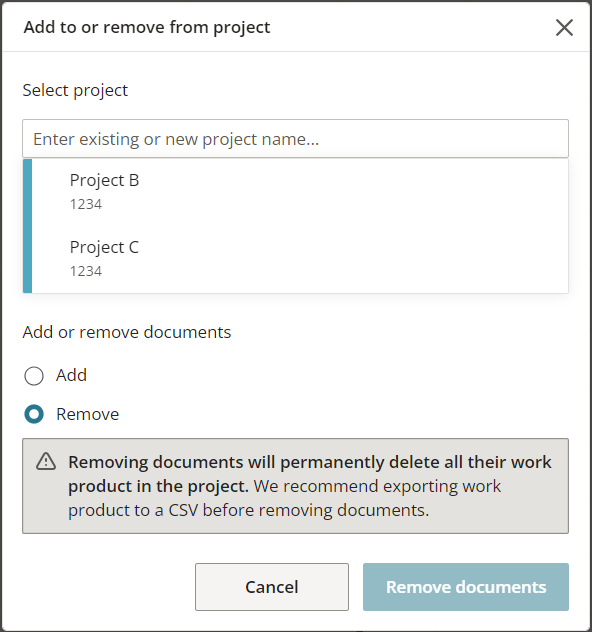Click the Add or remove documents heading
This screenshot has height=632, width=592.
[127, 332]
